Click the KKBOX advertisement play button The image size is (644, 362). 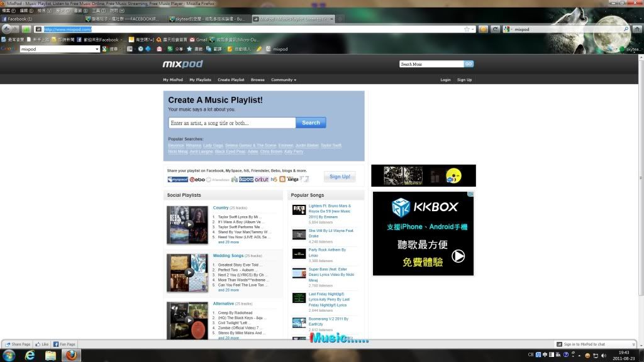coord(458,256)
